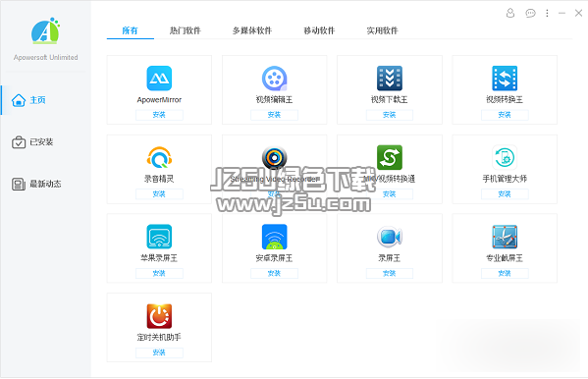Open the user account icon
The width and height of the screenshot is (588, 379).
(x=510, y=13)
